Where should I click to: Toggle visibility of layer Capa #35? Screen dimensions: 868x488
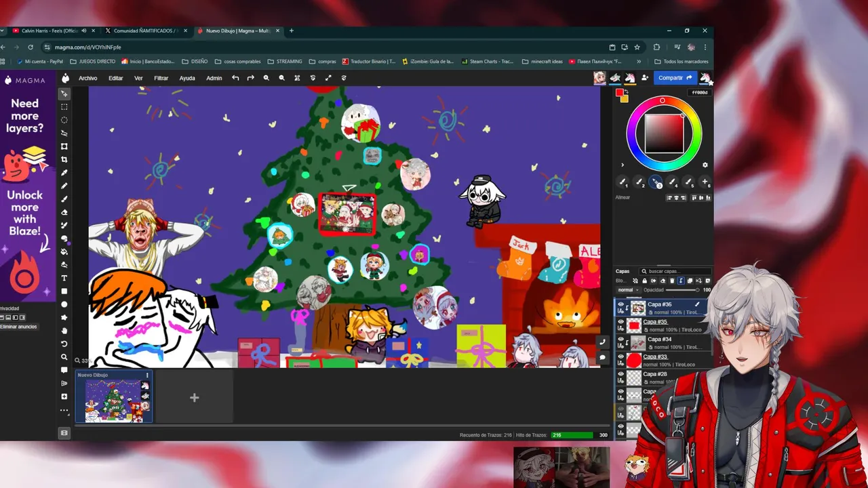coord(620,323)
